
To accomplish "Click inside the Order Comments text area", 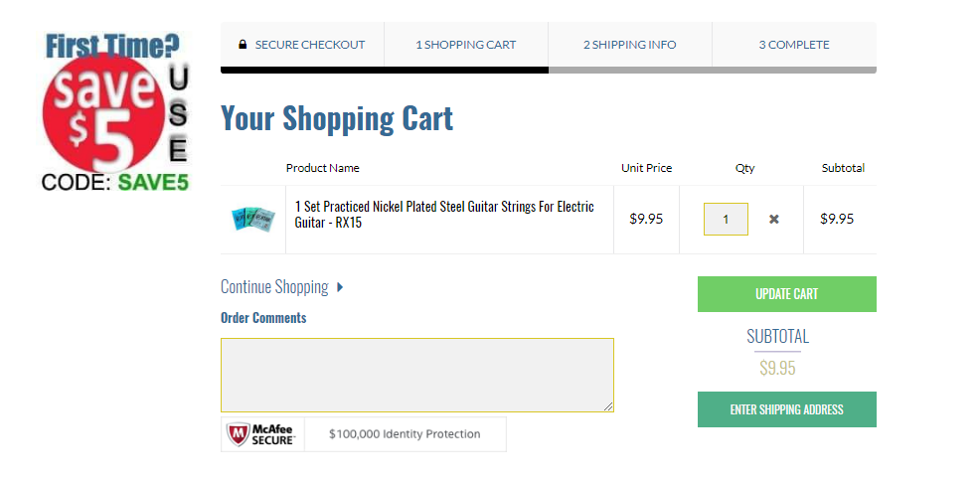I will pyautogui.click(x=416, y=374).
